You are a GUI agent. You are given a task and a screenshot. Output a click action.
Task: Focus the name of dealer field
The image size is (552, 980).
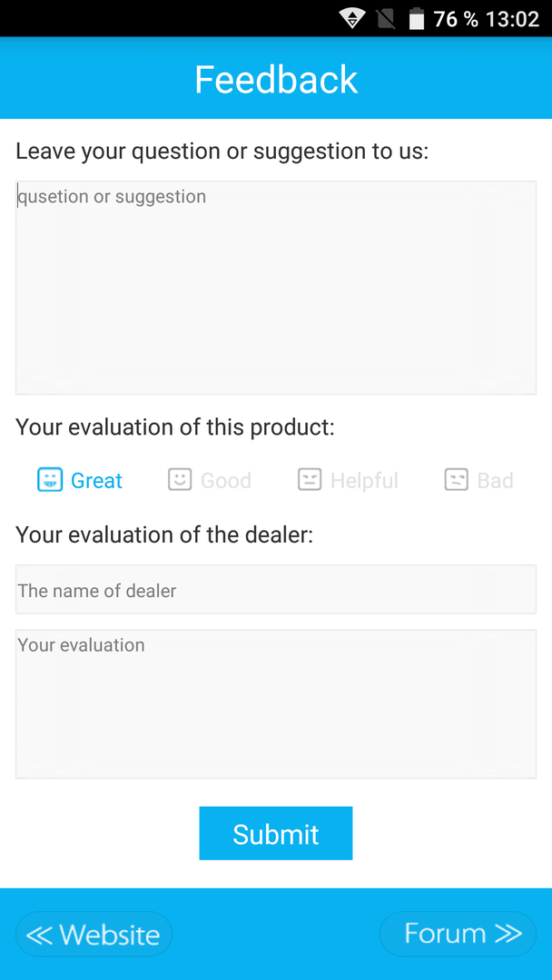[x=276, y=590]
